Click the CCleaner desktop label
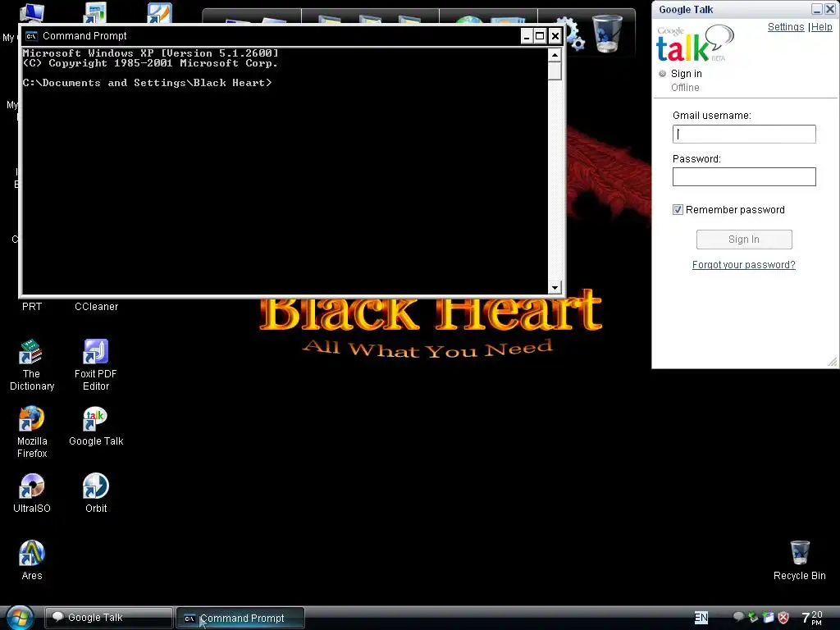 click(x=97, y=307)
